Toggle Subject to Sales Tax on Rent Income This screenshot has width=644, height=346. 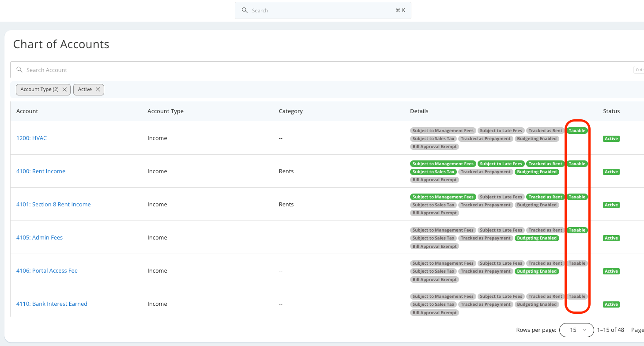point(433,171)
